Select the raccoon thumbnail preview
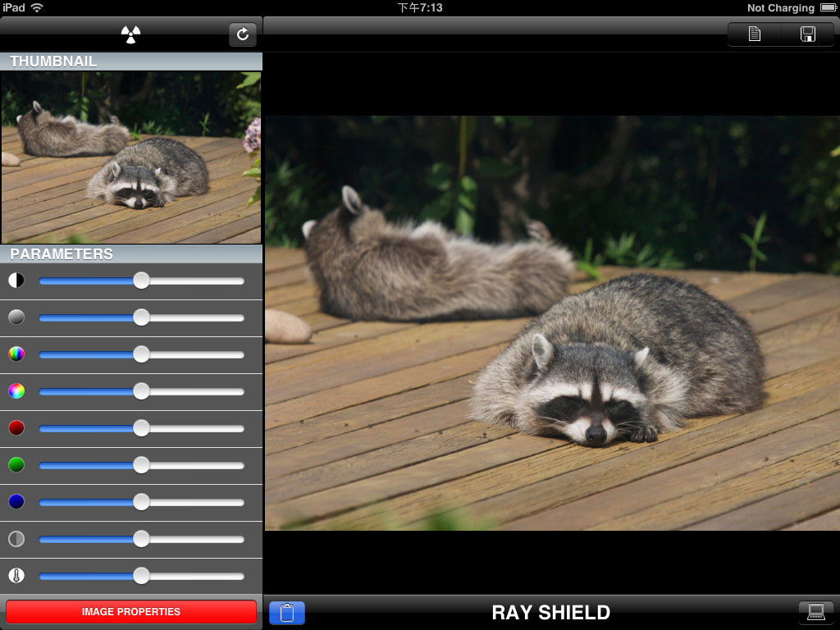840x630 pixels. [131, 157]
